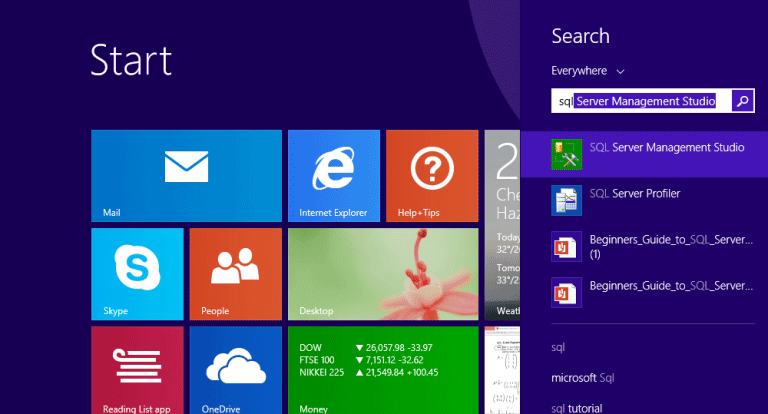
Task: Open the Help+Tips tile
Action: click(x=431, y=174)
